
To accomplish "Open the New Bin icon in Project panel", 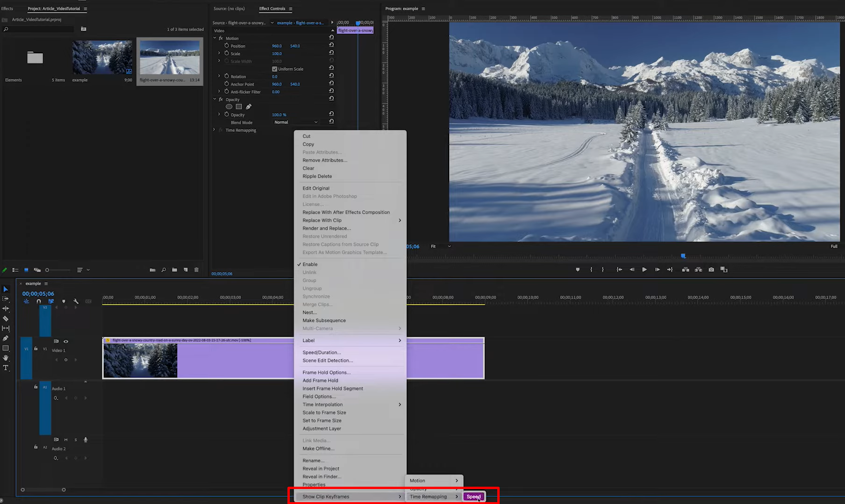I will [x=174, y=270].
